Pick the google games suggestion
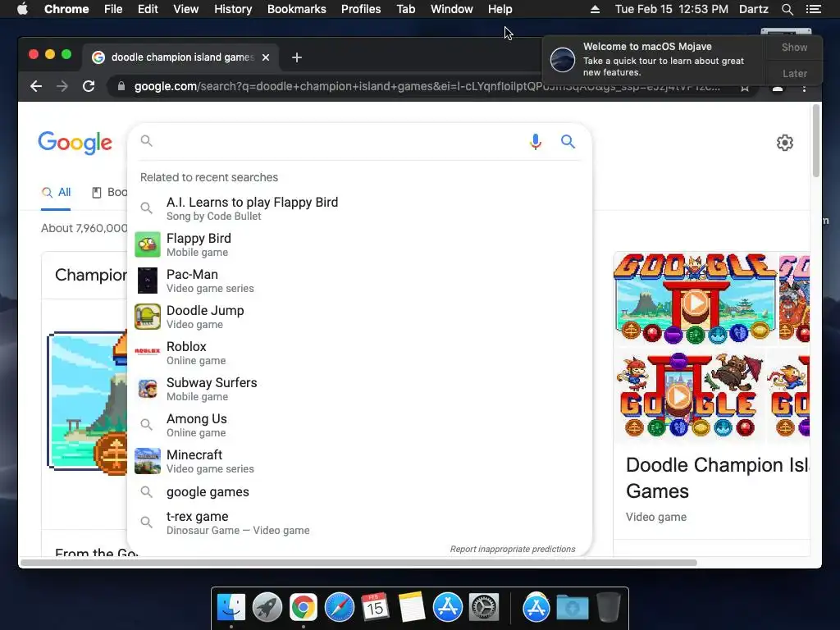Image resolution: width=840 pixels, height=630 pixels. [359, 492]
